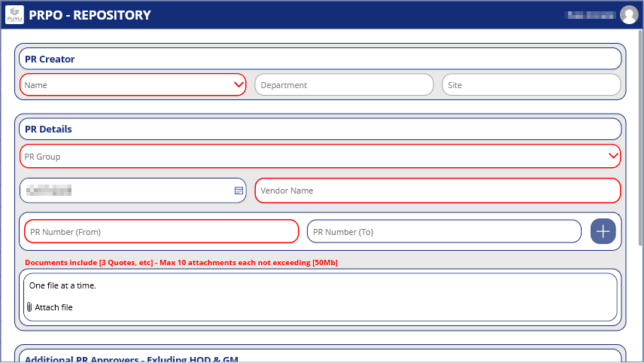Add a PR number range with the plus button

603,231
